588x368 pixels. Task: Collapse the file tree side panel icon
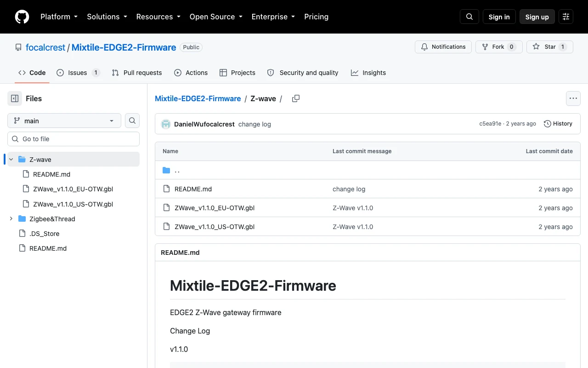click(x=15, y=98)
